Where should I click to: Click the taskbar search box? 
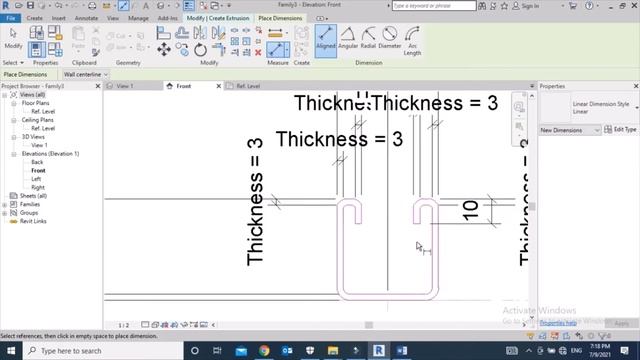(x=103, y=351)
